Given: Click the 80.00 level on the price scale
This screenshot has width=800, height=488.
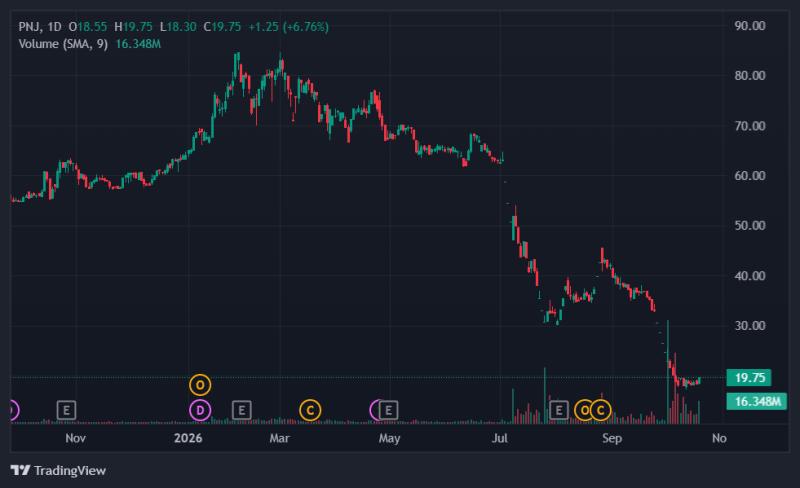Looking at the screenshot, I should point(749,76).
